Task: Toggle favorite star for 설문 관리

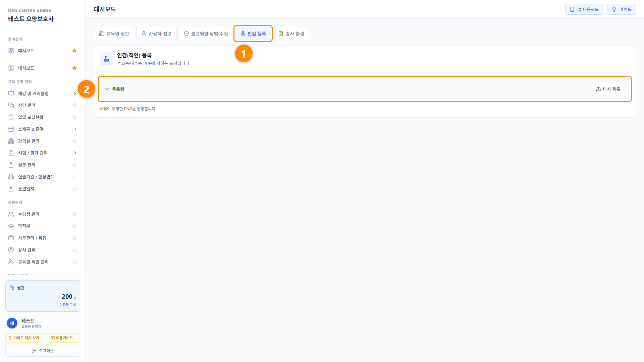Action: click(74, 165)
